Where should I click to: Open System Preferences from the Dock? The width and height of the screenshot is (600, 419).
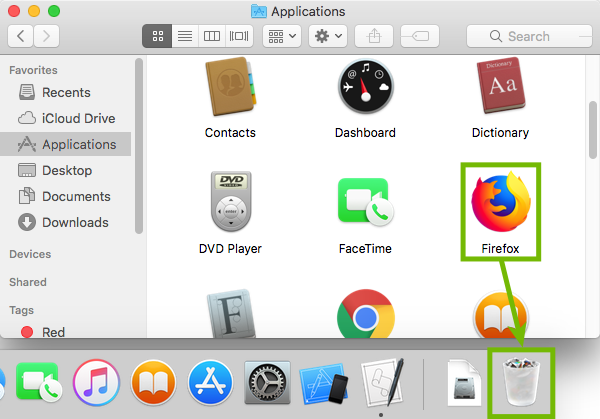point(267,382)
